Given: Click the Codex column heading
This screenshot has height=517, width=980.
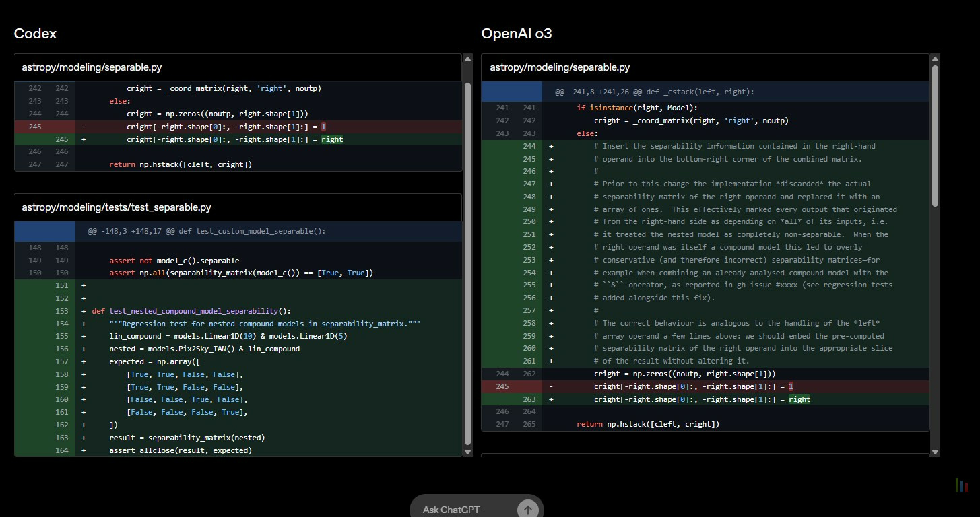Looking at the screenshot, I should tap(35, 33).
